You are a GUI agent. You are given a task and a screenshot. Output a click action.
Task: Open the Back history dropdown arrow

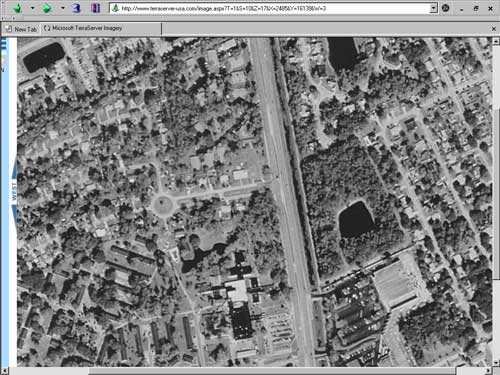tap(32, 8)
